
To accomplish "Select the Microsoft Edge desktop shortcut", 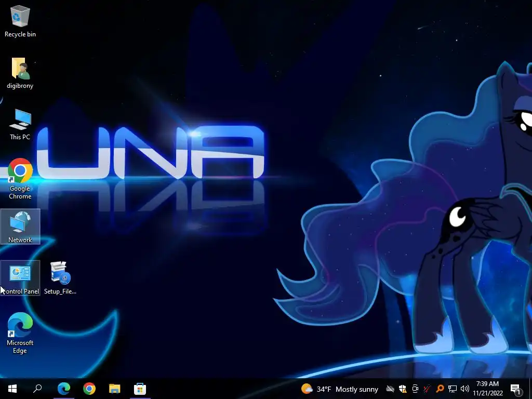I will [x=20, y=333].
